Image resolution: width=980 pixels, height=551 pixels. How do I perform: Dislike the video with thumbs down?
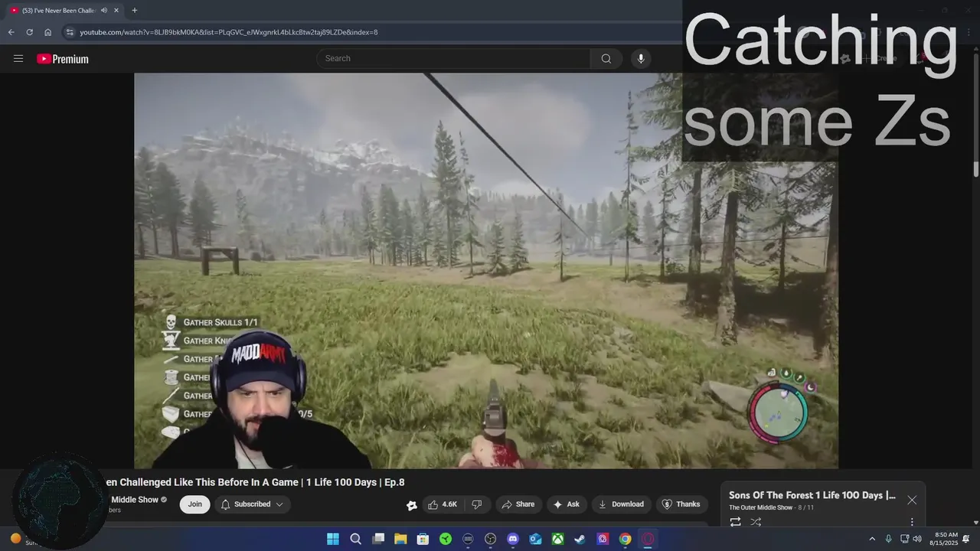(477, 504)
